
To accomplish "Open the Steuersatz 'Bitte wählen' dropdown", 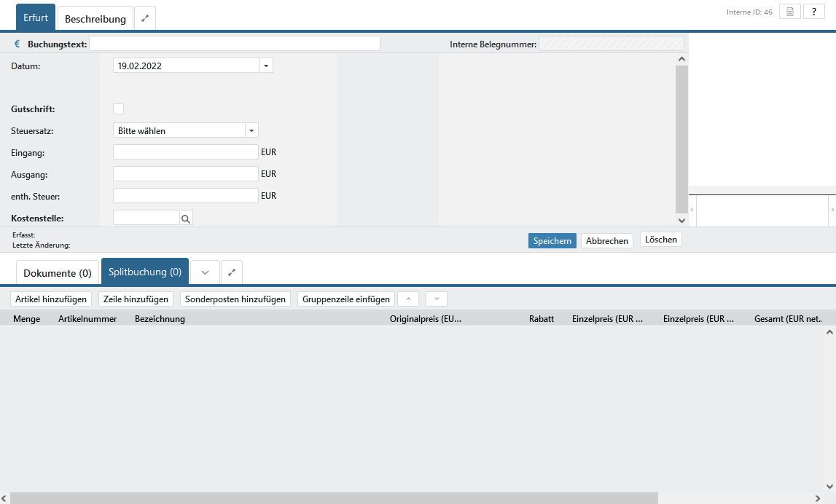I will 186,130.
